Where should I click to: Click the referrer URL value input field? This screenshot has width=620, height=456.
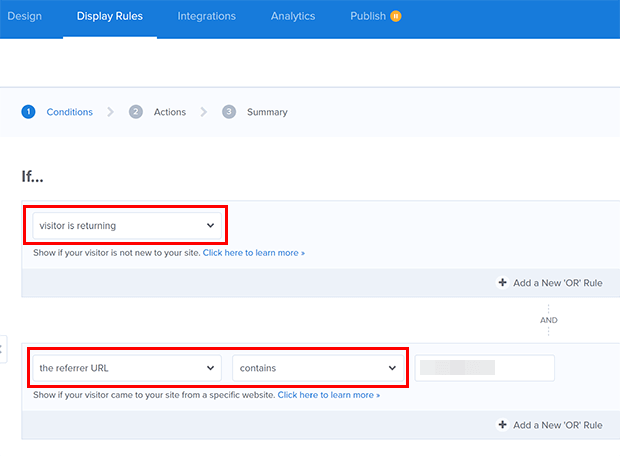(x=484, y=368)
